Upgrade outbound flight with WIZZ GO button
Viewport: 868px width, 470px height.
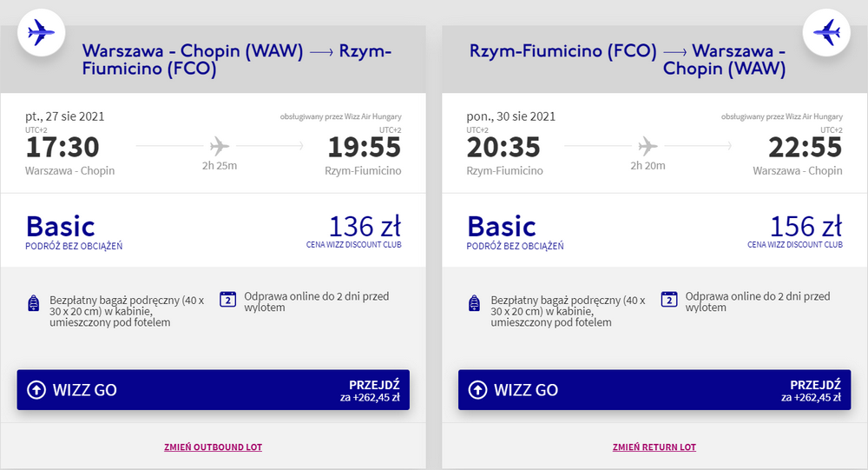click(214, 389)
